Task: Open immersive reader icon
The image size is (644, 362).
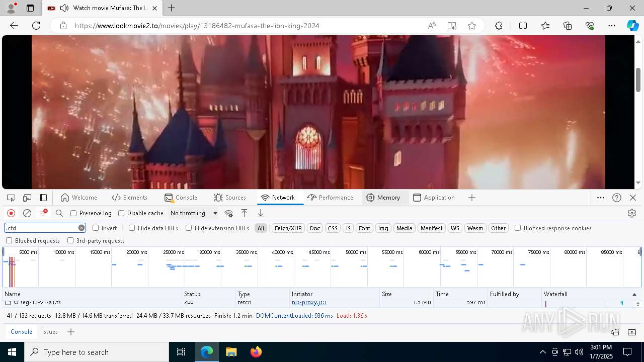Action: [452, 26]
